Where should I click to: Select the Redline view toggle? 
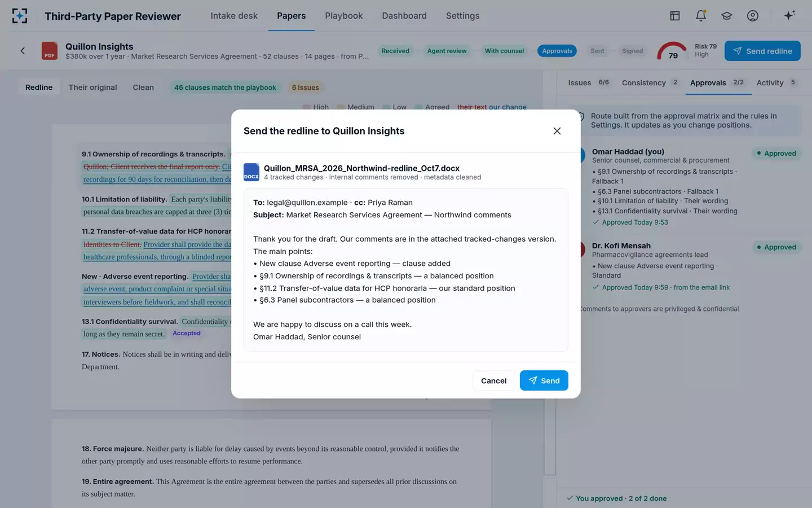39,87
